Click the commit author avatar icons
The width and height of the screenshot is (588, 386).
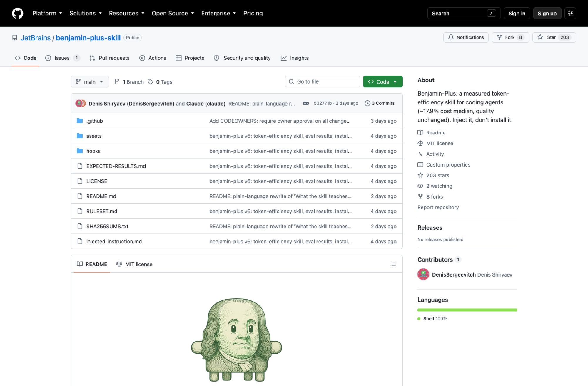pos(81,103)
